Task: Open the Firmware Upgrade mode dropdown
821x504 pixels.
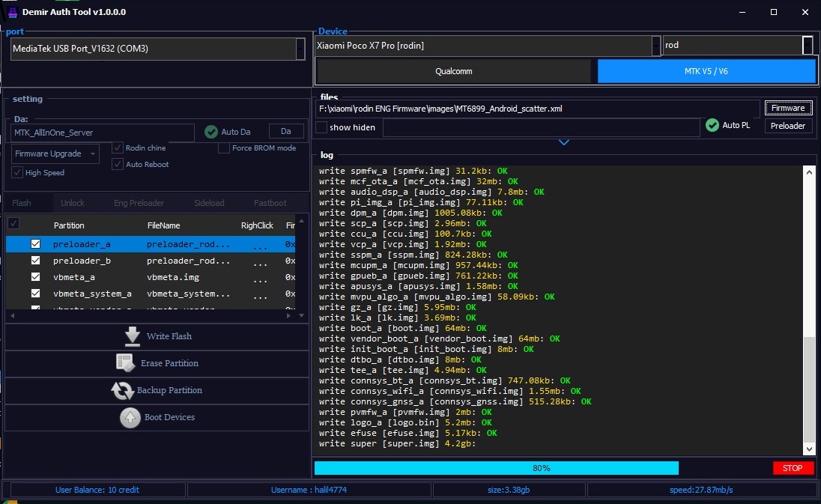Action: click(55, 154)
